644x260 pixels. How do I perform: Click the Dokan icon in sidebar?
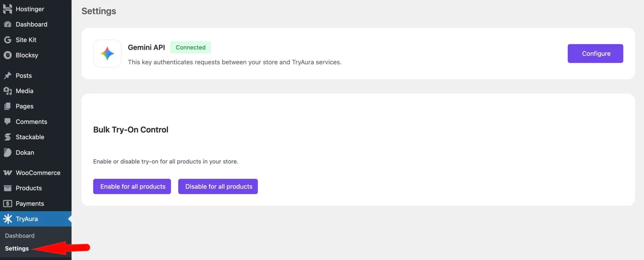point(7,152)
